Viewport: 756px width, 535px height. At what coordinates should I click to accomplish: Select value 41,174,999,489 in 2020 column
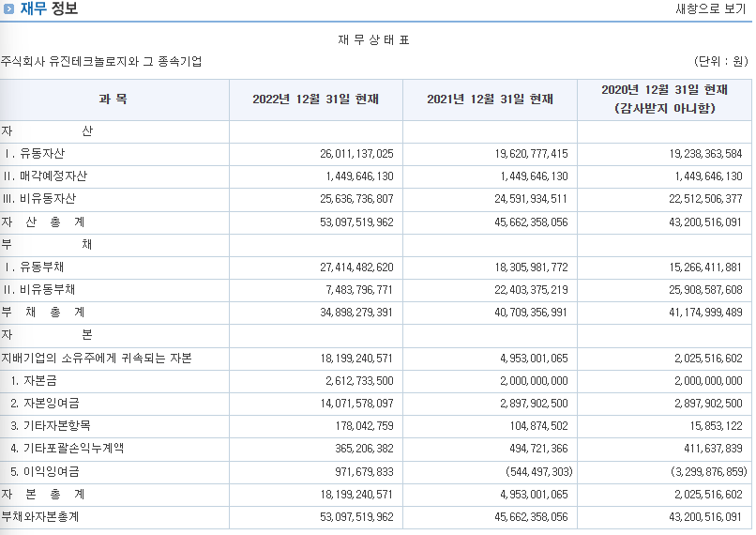705,313
